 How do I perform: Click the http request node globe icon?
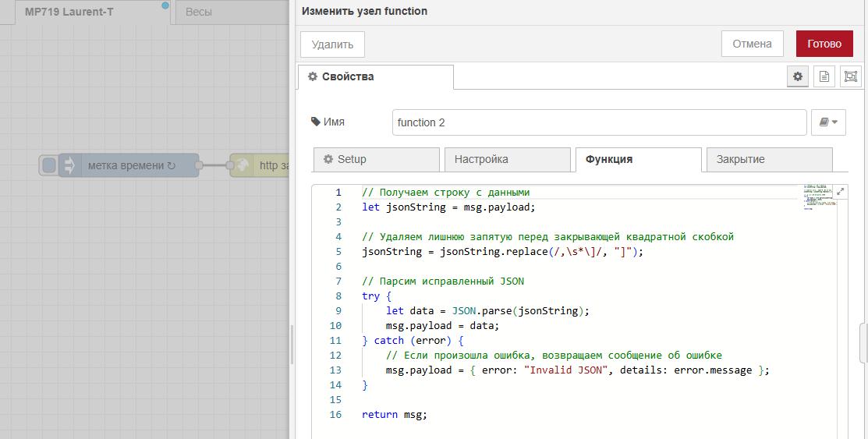coord(243,165)
